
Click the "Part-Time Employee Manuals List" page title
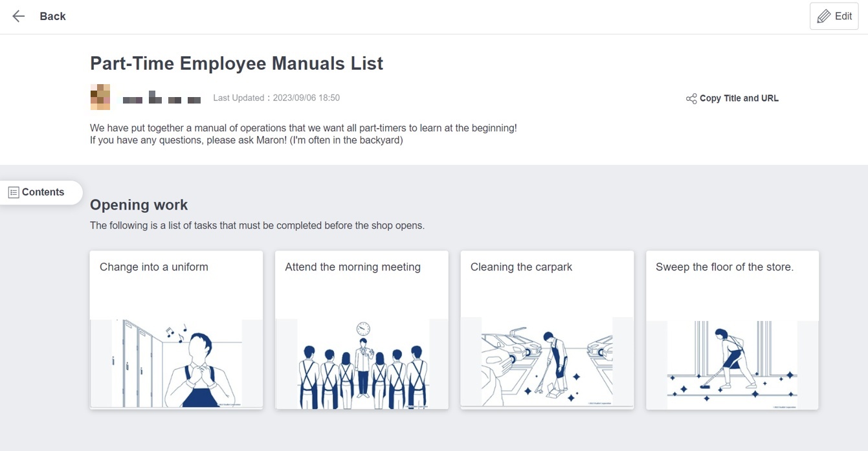pyautogui.click(x=236, y=63)
